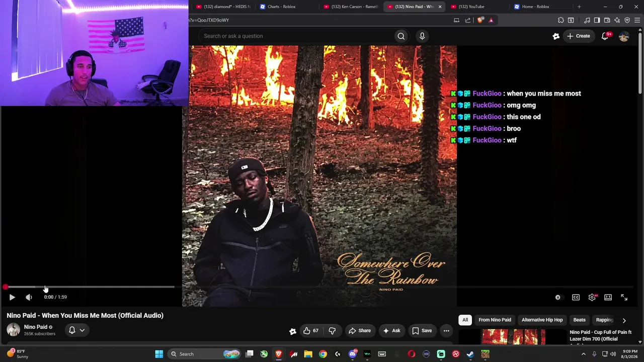644x362 pixels.
Task: Click the install app icon in address bar
Action: [456, 20]
